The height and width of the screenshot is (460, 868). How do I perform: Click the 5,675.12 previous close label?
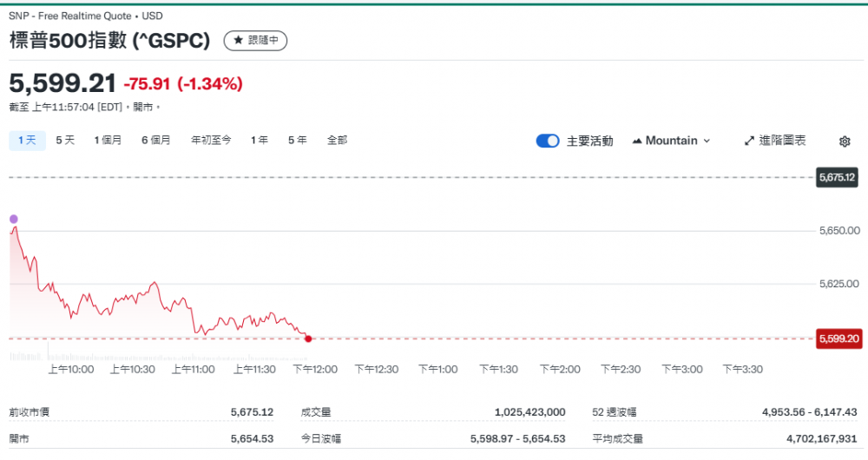[838, 177]
